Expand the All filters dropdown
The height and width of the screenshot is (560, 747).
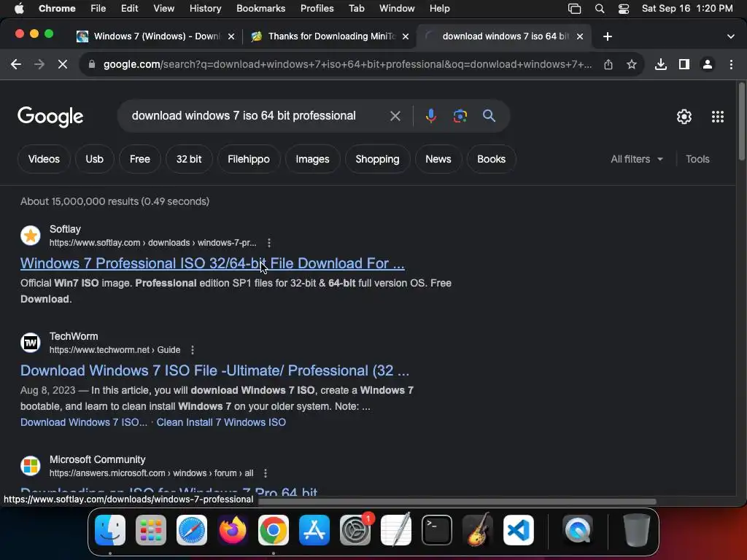(x=636, y=159)
